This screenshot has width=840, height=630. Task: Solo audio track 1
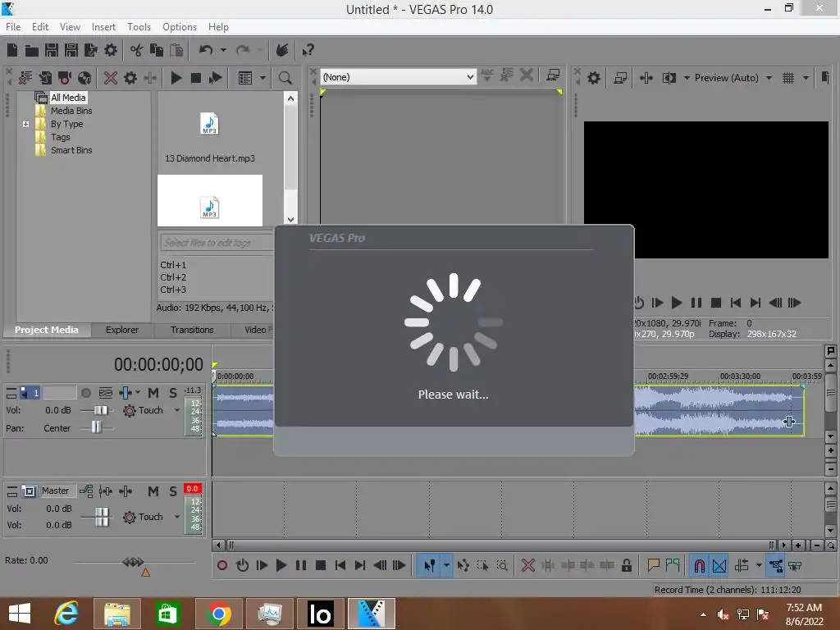[173, 393]
